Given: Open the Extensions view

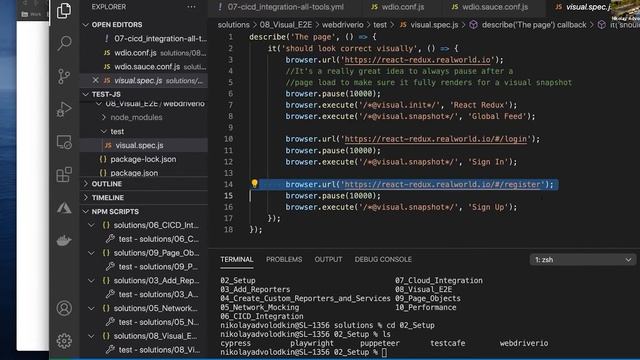Looking at the screenshot, I should tap(64, 175).
